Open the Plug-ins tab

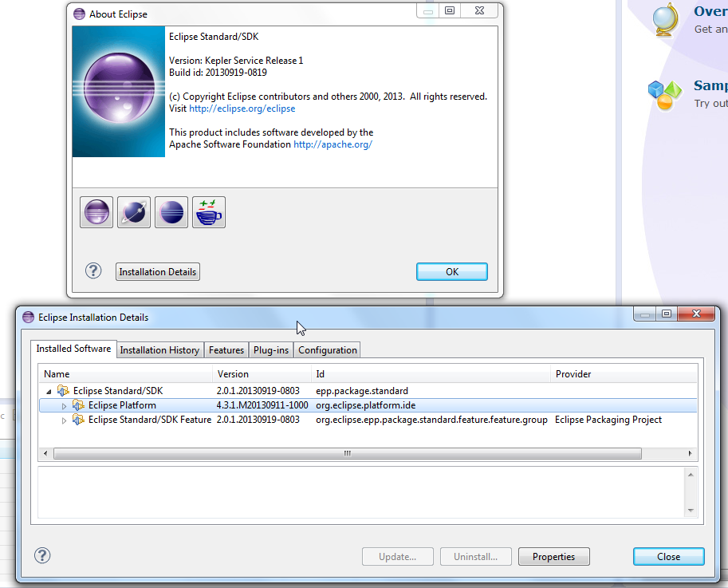click(271, 350)
